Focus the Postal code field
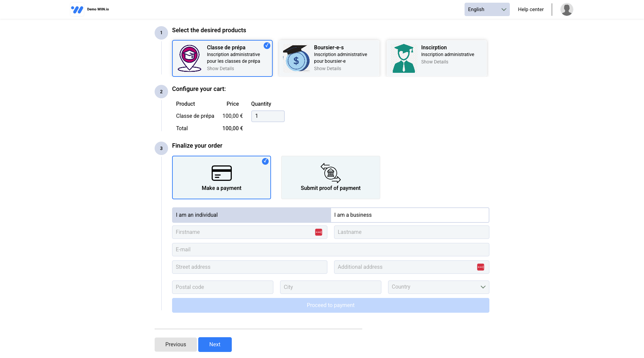Image resolution: width=644 pixels, height=358 pixels. pyautogui.click(x=222, y=287)
